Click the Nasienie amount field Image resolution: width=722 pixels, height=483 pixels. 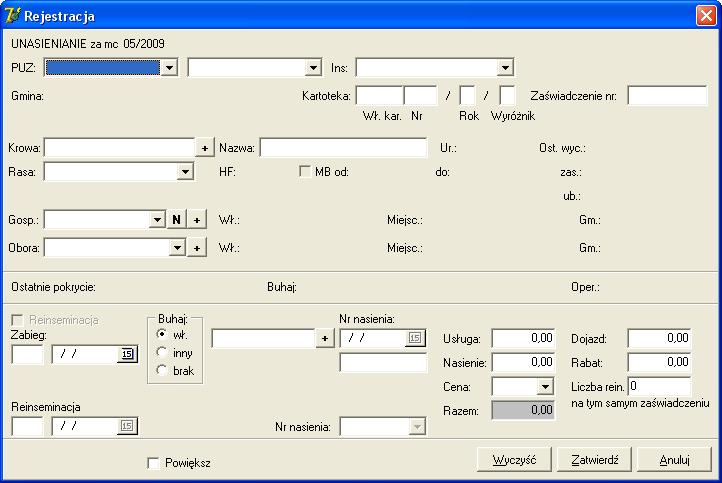[x=523, y=362]
